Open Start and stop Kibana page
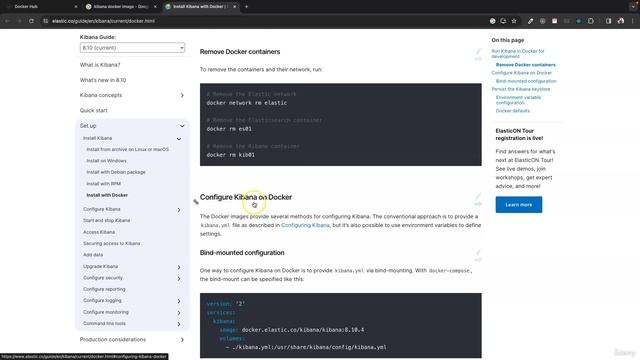 click(x=107, y=220)
